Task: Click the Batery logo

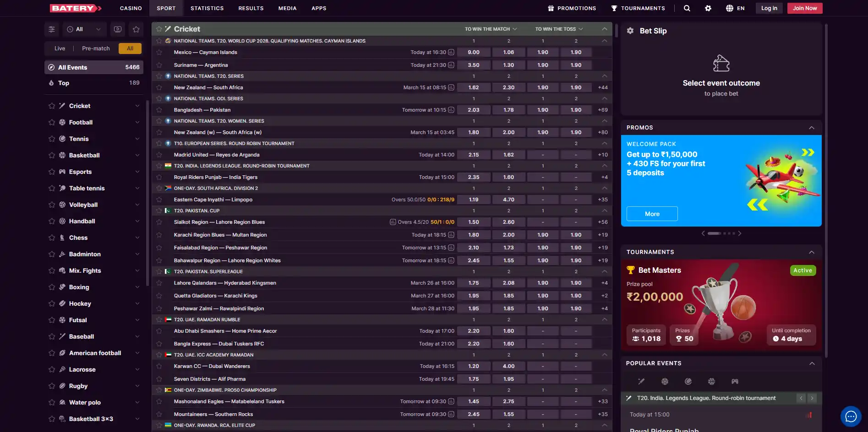Action: pyautogui.click(x=76, y=8)
